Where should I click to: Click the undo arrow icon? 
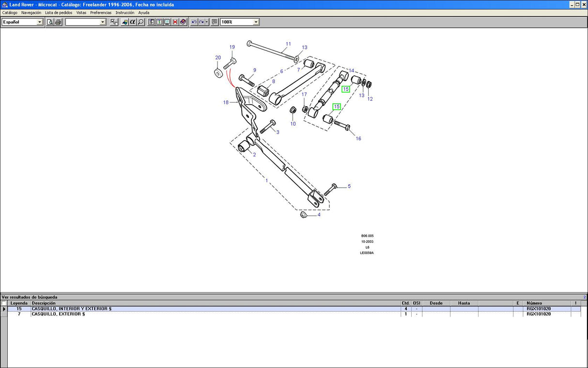pos(194,22)
